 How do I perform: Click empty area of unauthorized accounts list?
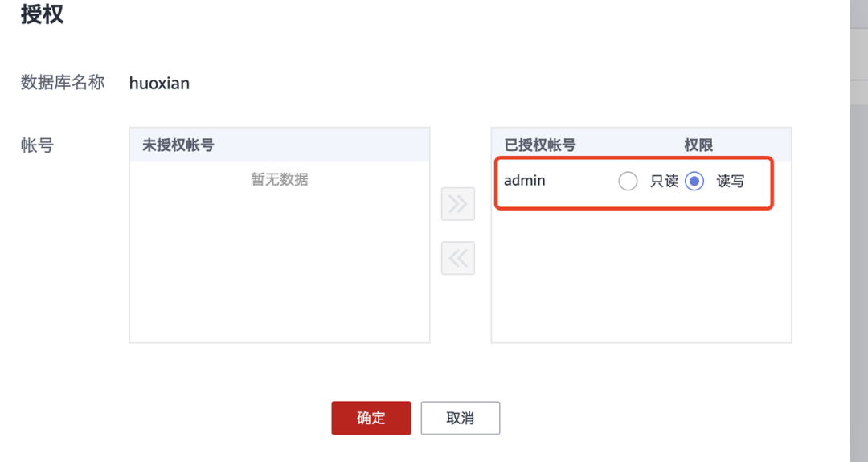(279, 265)
